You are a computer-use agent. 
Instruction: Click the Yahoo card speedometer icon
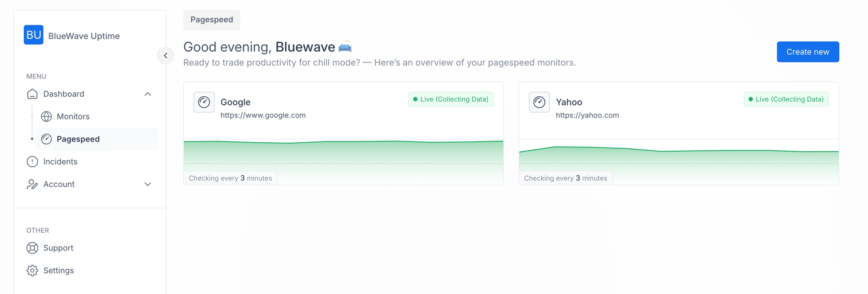pos(539,102)
